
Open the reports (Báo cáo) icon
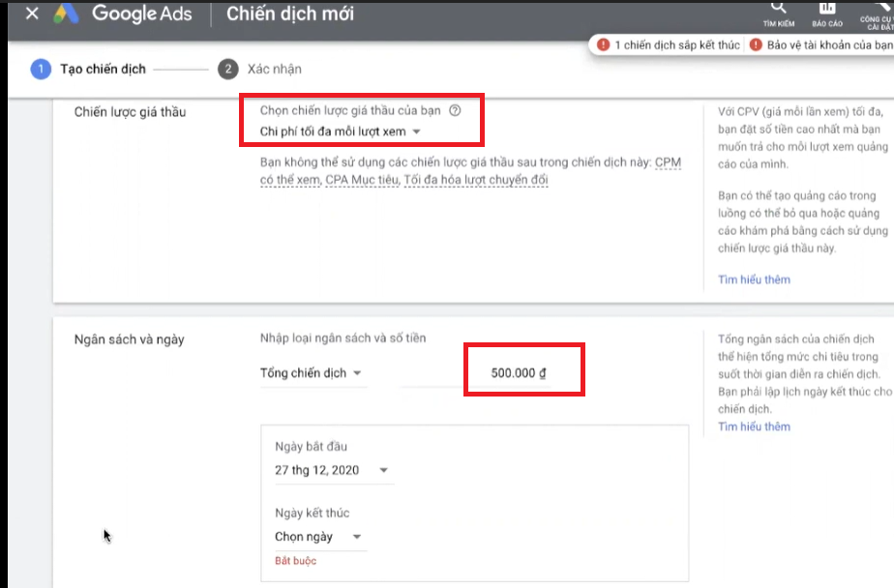click(827, 9)
